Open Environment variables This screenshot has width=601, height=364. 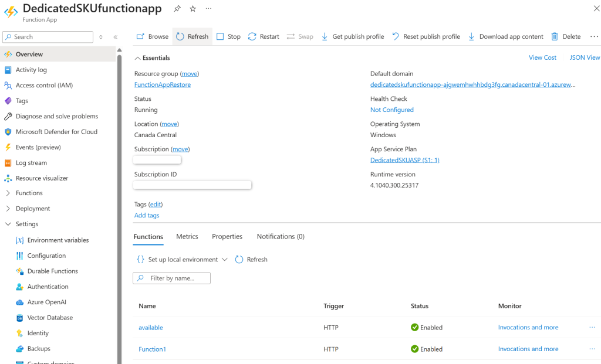coord(58,240)
